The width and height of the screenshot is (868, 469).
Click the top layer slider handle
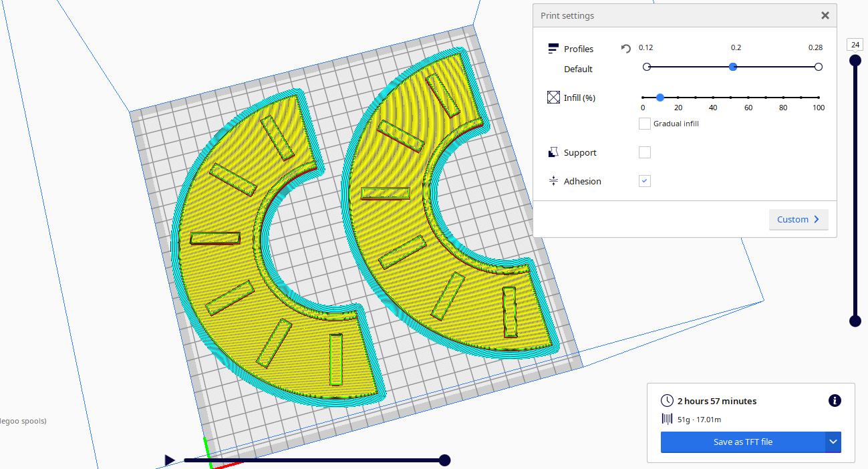(x=855, y=61)
